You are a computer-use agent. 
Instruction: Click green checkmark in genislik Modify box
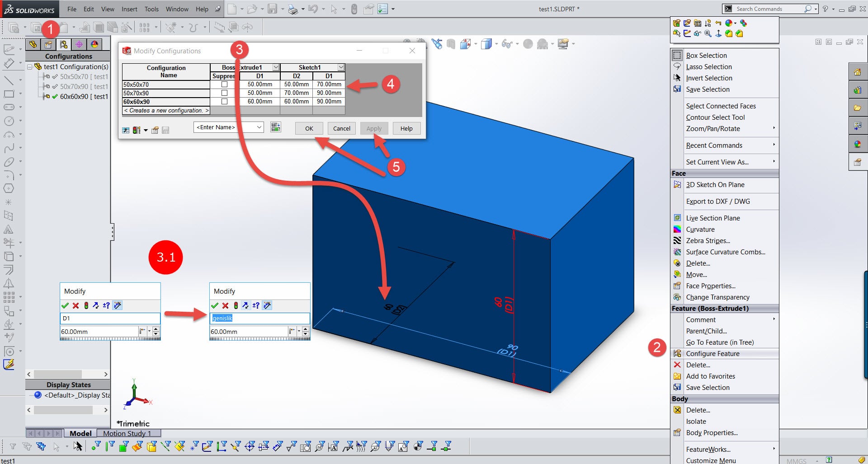215,305
